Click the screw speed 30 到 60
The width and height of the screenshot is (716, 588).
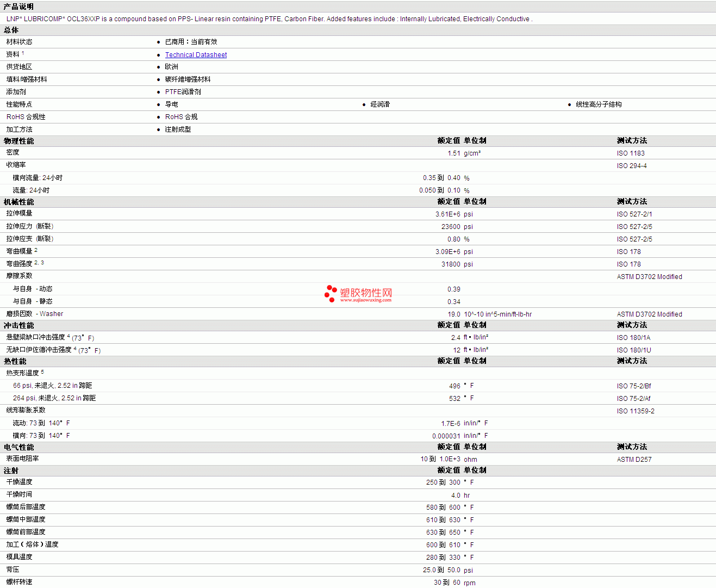(x=447, y=583)
